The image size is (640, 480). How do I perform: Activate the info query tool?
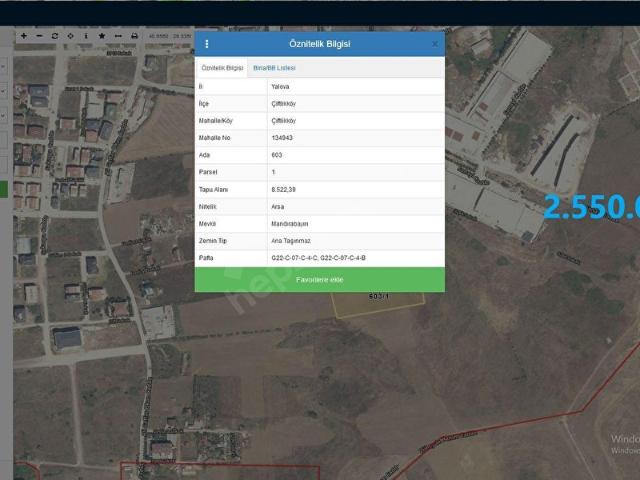(86, 36)
